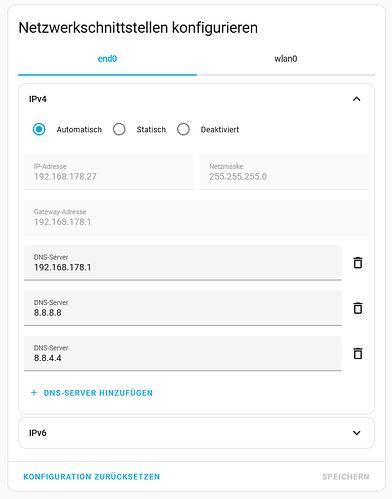Click the Netzwerkschnittstellen konfigurieren title

tap(138, 28)
